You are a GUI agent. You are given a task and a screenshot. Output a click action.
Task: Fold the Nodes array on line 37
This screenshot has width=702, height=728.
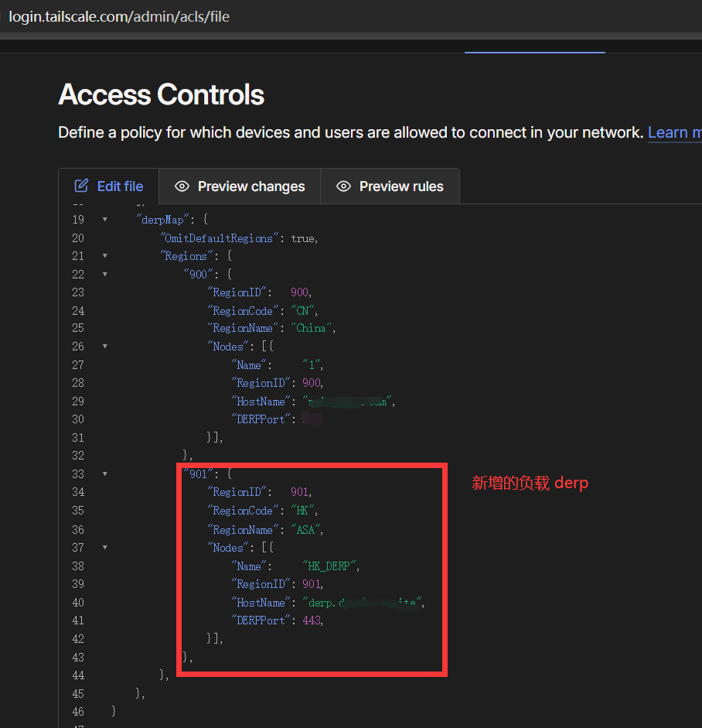pyautogui.click(x=104, y=548)
